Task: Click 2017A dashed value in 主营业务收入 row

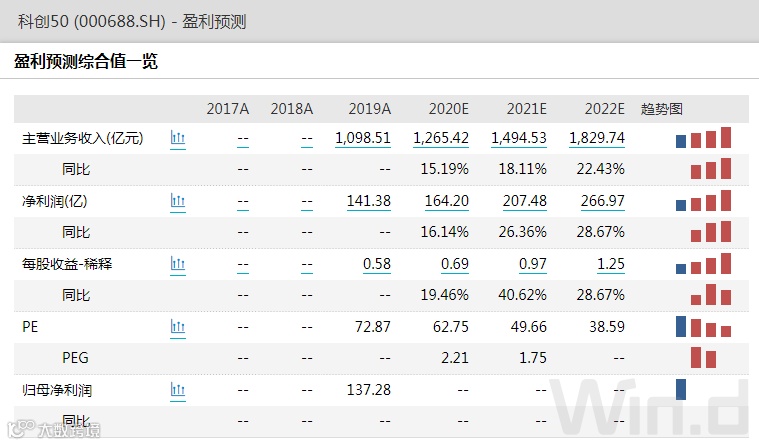Action: 243,140
